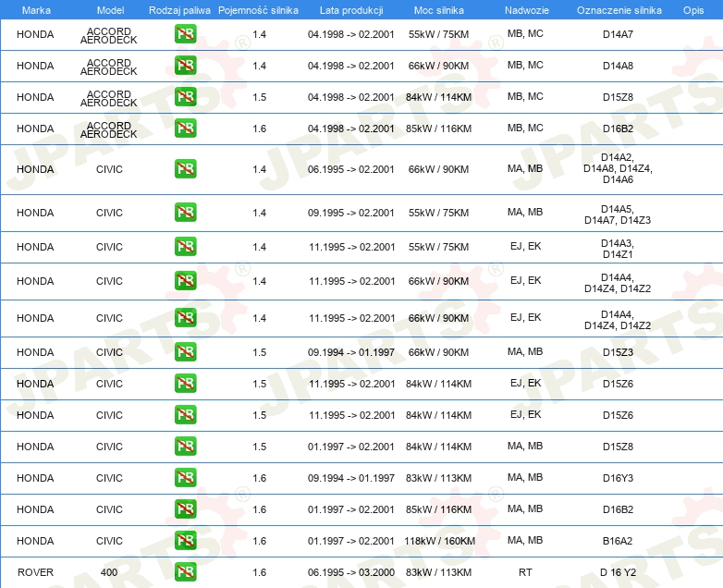
Task: Click production dates 06.1995 -> 02.2001
Action: click(351, 169)
